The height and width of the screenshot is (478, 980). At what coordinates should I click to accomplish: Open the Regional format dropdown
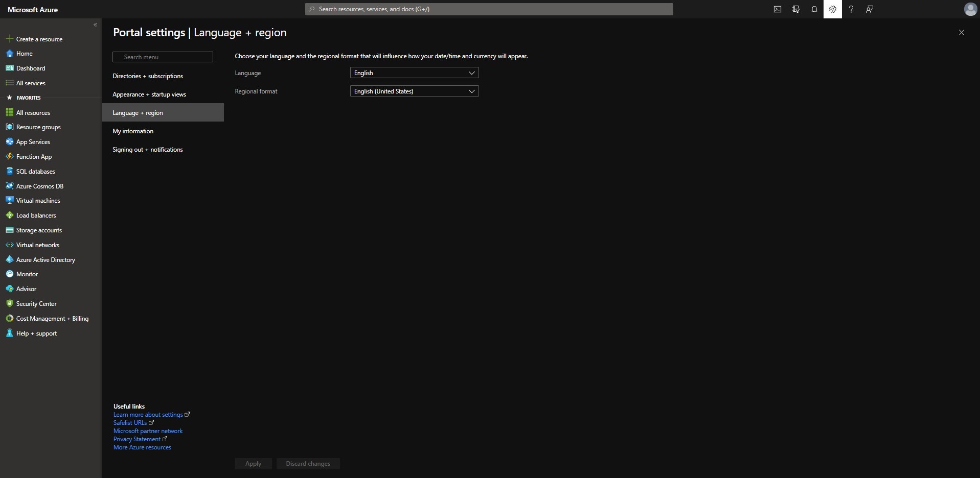coord(414,91)
